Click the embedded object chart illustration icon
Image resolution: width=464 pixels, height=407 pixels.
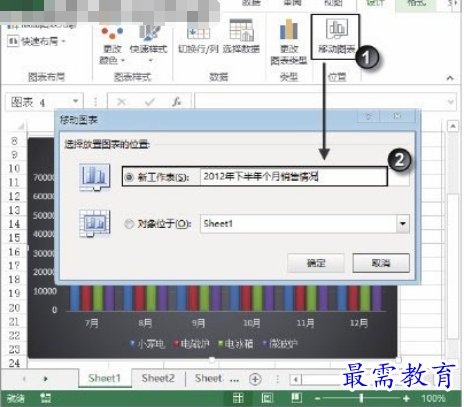[95, 223]
